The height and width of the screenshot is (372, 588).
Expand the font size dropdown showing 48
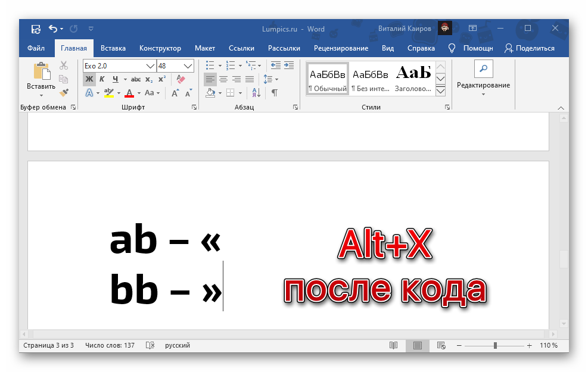tap(188, 65)
